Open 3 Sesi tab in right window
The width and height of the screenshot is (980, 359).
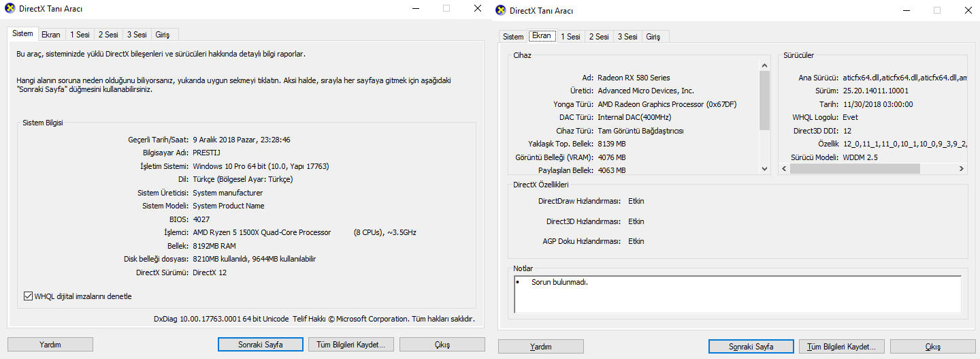click(x=627, y=37)
